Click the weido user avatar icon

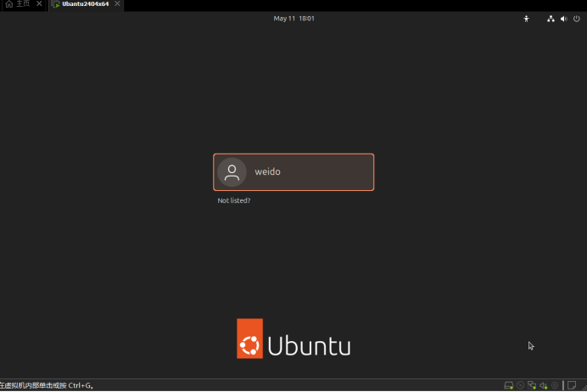(x=232, y=172)
